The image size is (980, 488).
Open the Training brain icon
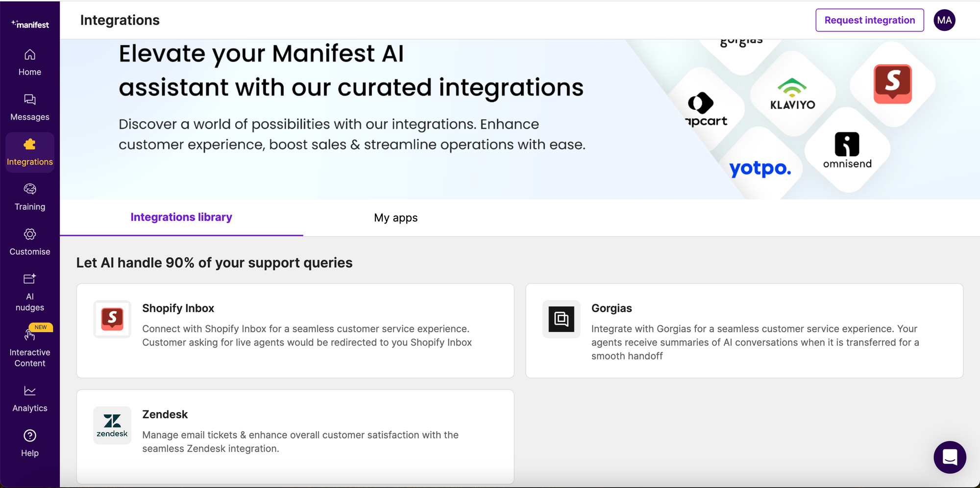[29, 190]
